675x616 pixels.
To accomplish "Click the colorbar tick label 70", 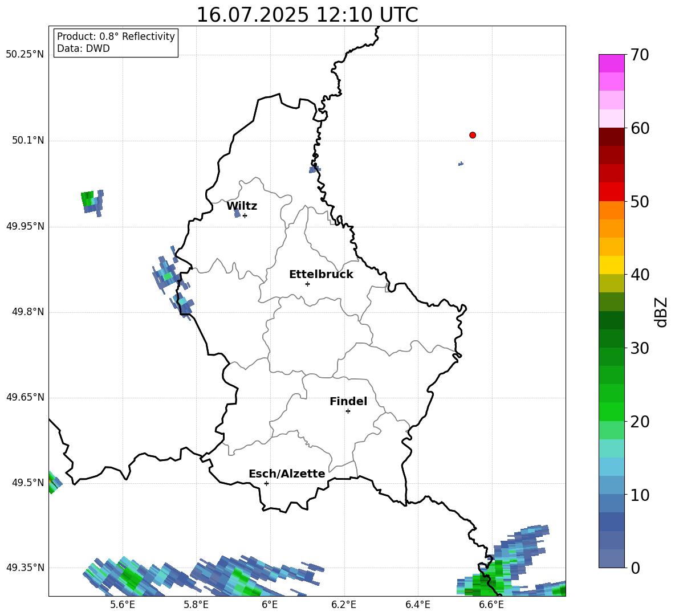I will (640, 55).
